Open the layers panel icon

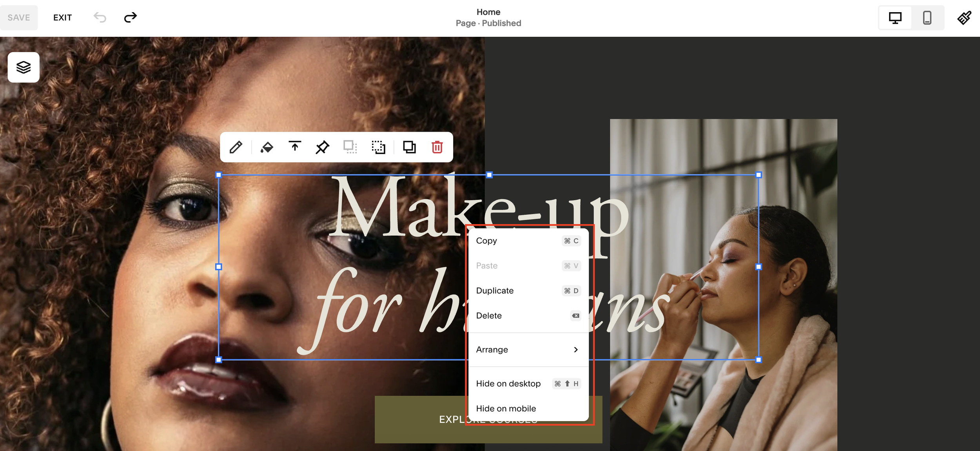click(x=24, y=67)
